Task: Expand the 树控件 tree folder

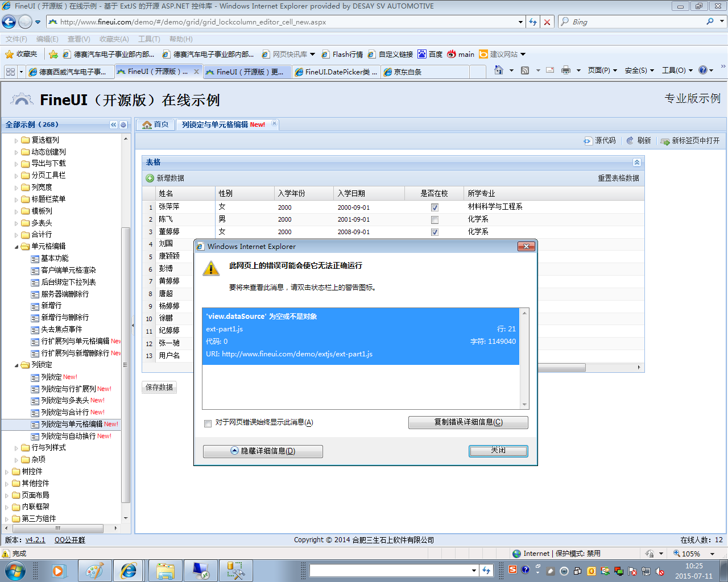Action: (x=7, y=472)
